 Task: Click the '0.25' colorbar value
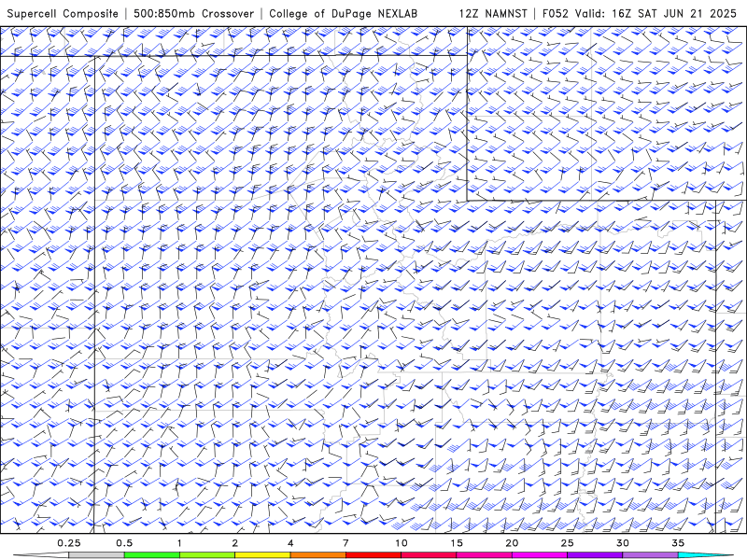(68, 543)
